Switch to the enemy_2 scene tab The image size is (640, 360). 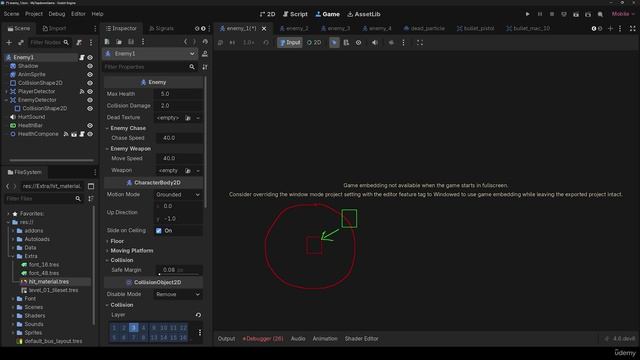[294, 29]
